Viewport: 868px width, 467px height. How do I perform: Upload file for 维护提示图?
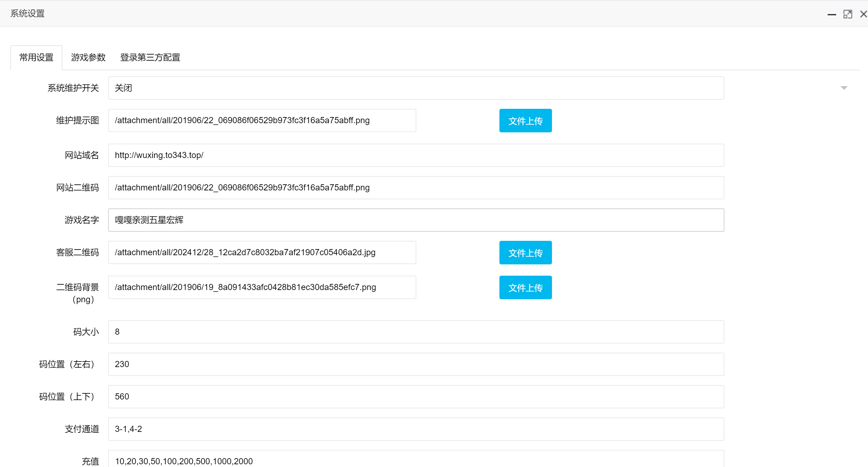[x=525, y=121]
